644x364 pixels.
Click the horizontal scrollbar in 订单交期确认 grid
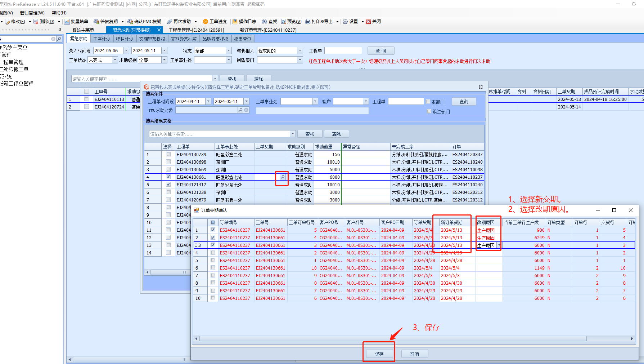(x=393, y=339)
